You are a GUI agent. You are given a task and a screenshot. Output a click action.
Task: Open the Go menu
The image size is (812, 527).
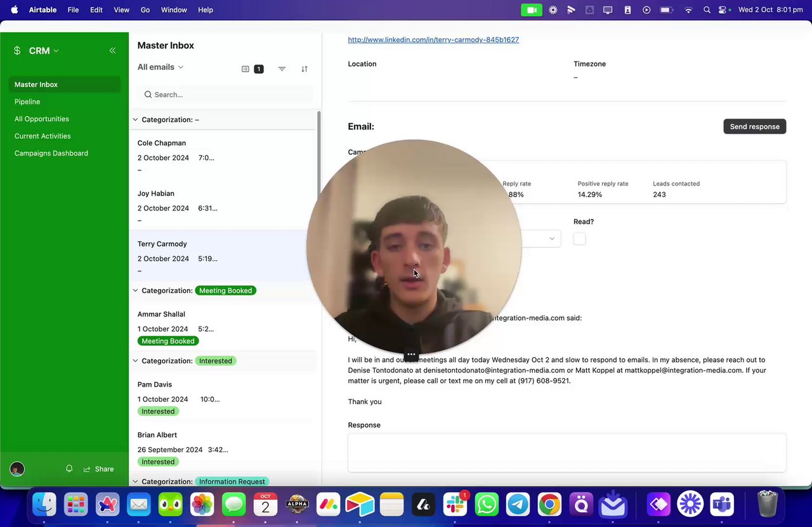coord(145,10)
